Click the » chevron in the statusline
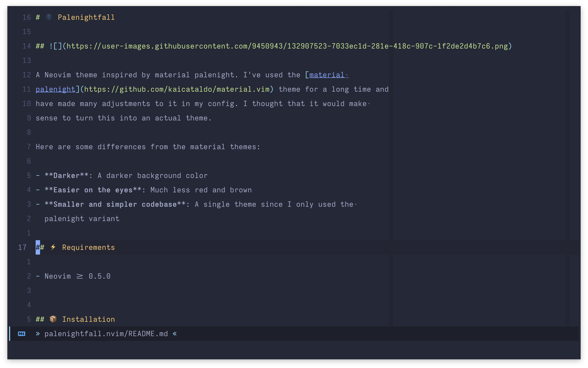This screenshot has height=368, width=588. pyautogui.click(x=38, y=334)
